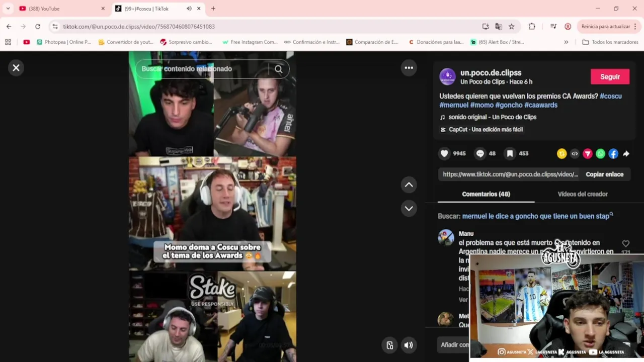Select the TikTok video URL text field
This screenshot has height=362, width=644.
click(x=510, y=174)
